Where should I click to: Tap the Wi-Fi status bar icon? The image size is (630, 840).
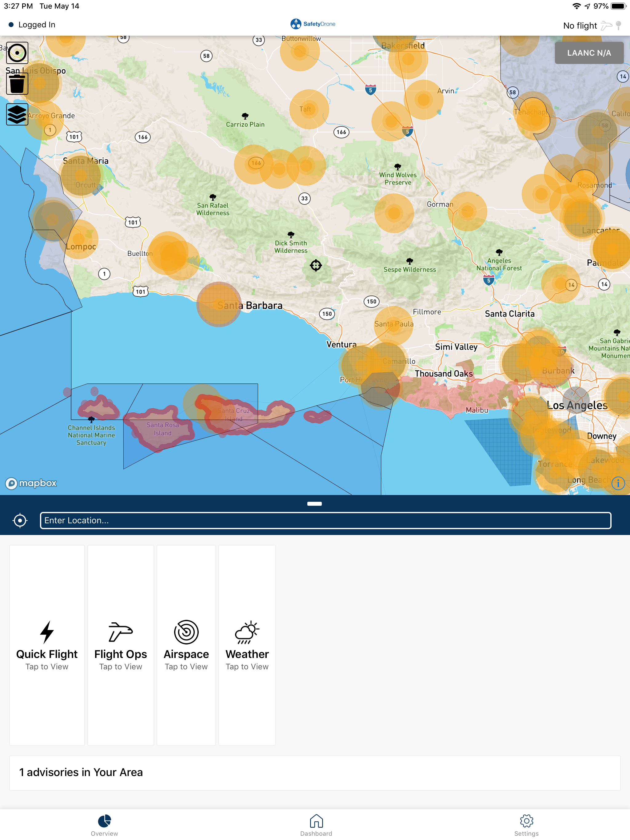[576, 6]
